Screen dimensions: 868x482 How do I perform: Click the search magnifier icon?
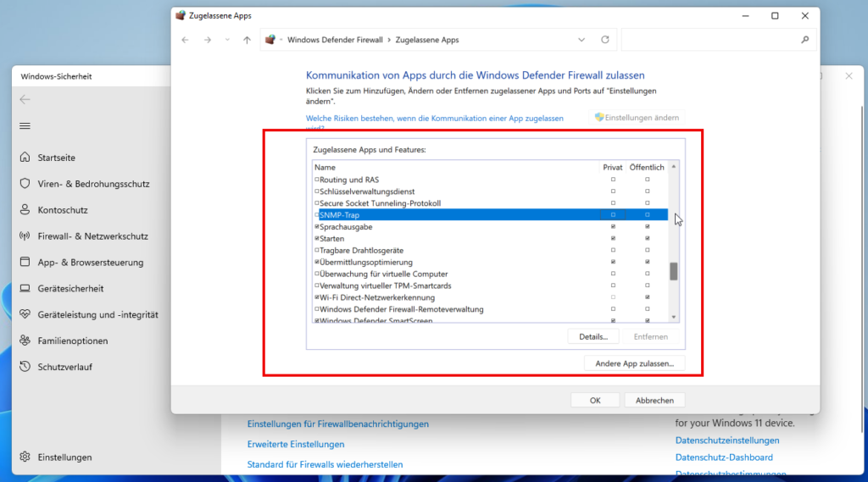pos(805,40)
